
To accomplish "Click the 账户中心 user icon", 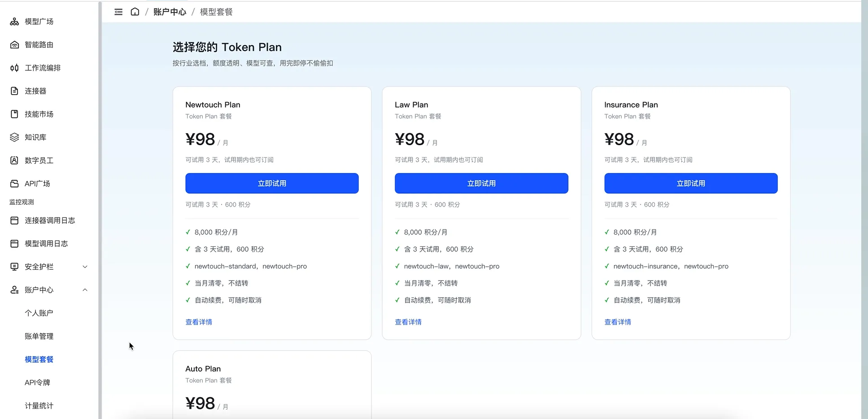I will (x=14, y=290).
